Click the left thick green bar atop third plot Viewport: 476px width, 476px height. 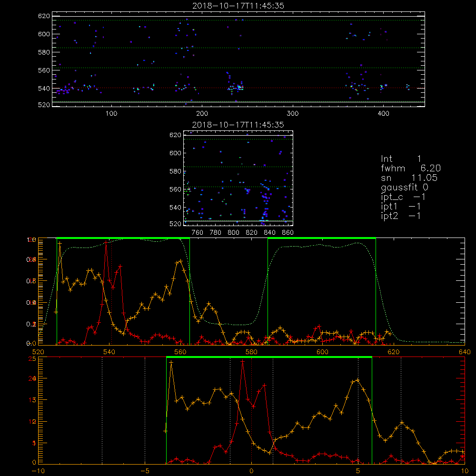tap(123, 238)
